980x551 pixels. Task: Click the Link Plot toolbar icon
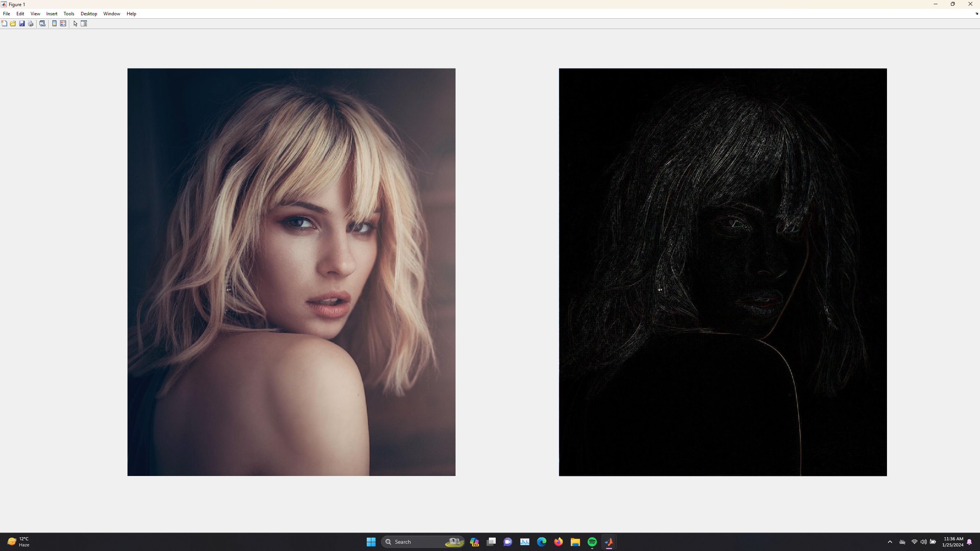(x=42, y=24)
